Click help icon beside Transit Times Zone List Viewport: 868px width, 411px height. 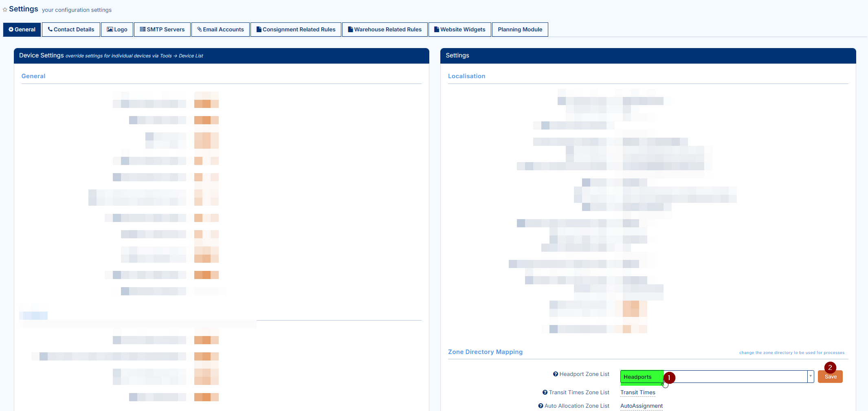coord(545,392)
